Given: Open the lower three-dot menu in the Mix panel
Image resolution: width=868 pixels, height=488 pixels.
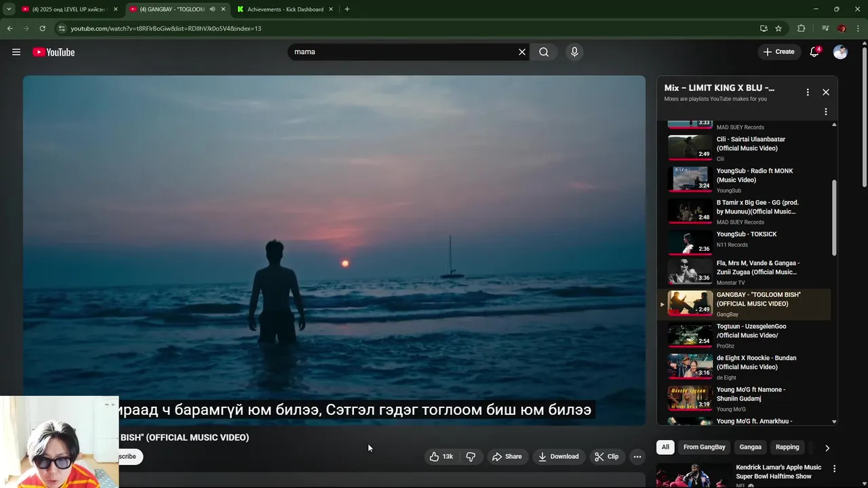Looking at the screenshot, I should 825,112.
